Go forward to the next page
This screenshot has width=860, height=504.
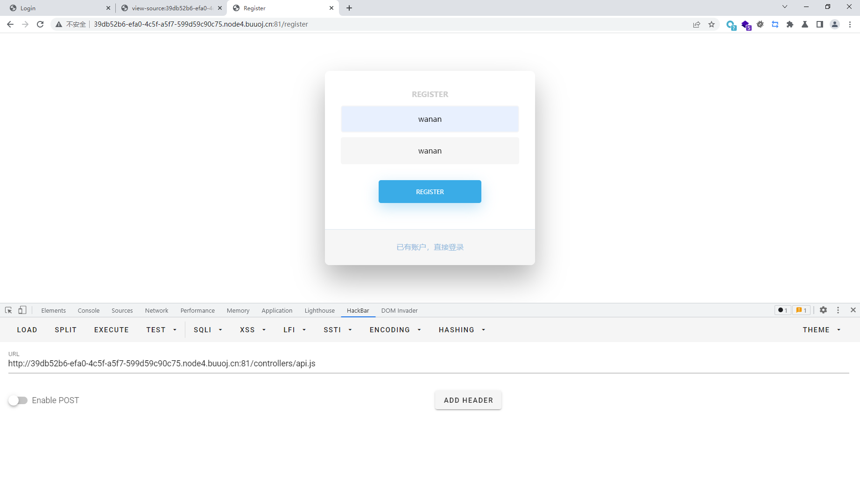click(25, 24)
